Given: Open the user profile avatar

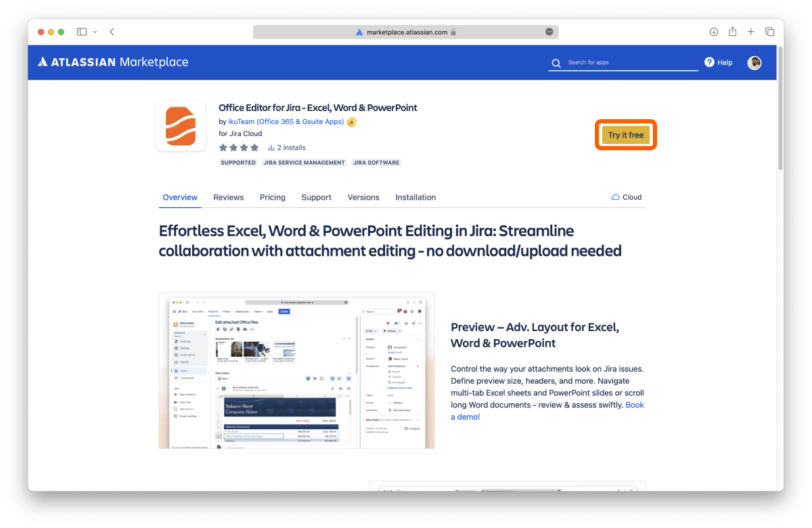Looking at the screenshot, I should [754, 63].
